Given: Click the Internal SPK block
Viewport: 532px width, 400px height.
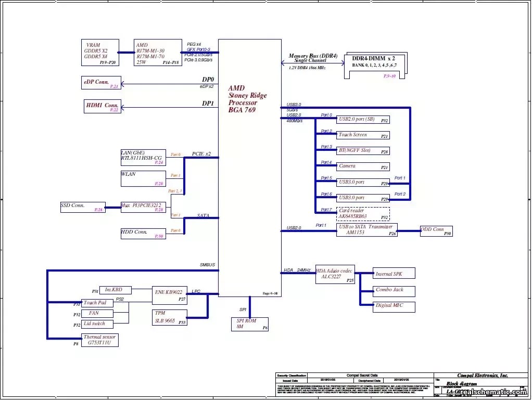Looking at the screenshot, I should point(394,273).
